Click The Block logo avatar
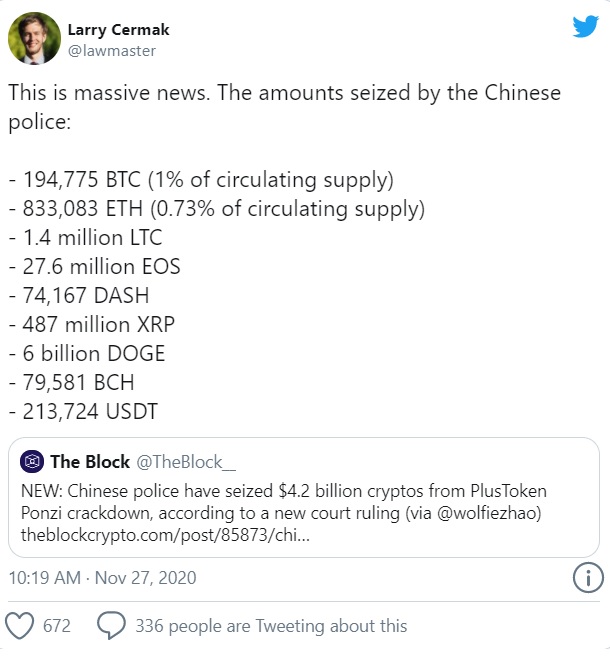610x670 pixels. tap(32, 461)
